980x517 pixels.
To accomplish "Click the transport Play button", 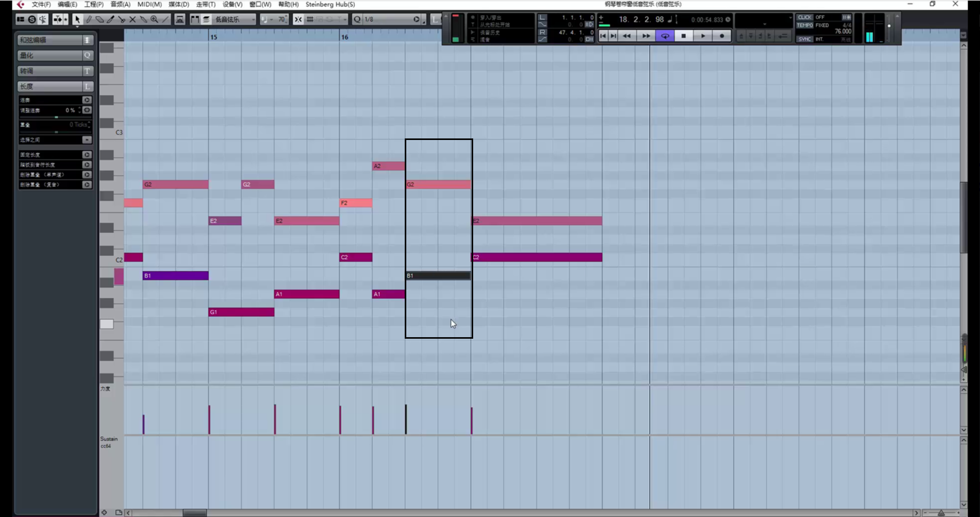I will point(703,36).
